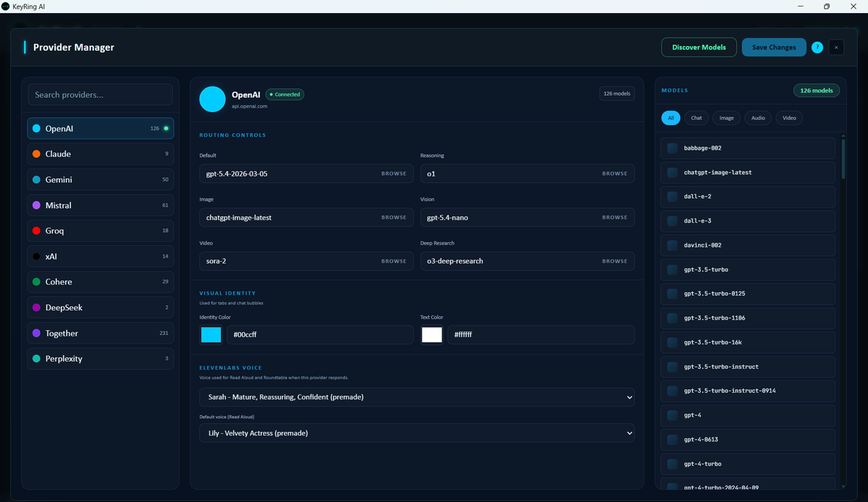Filter models by Chat

coord(697,118)
